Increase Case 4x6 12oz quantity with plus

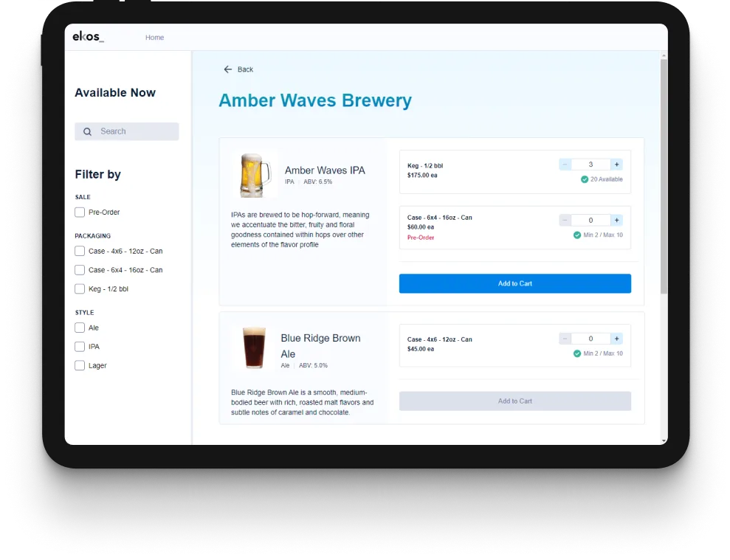[x=616, y=339]
